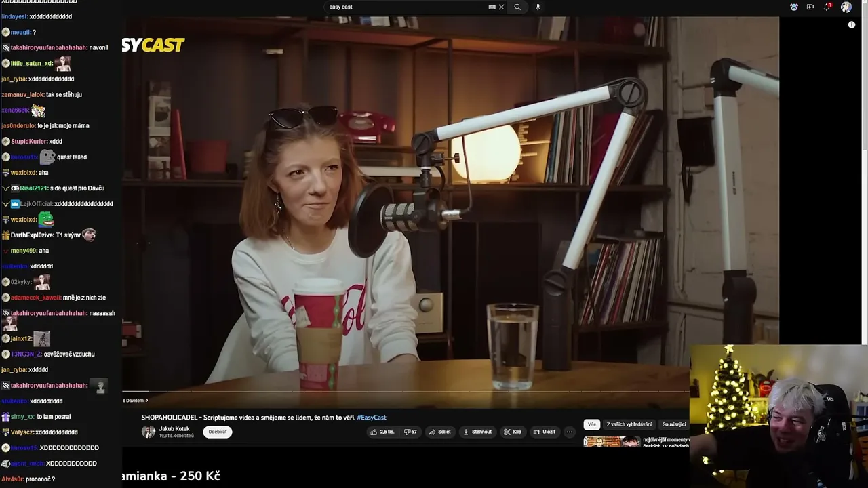Screen dimensions: 868x488
Task: Open the recommended video thumbnail
Action: [x=612, y=442]
